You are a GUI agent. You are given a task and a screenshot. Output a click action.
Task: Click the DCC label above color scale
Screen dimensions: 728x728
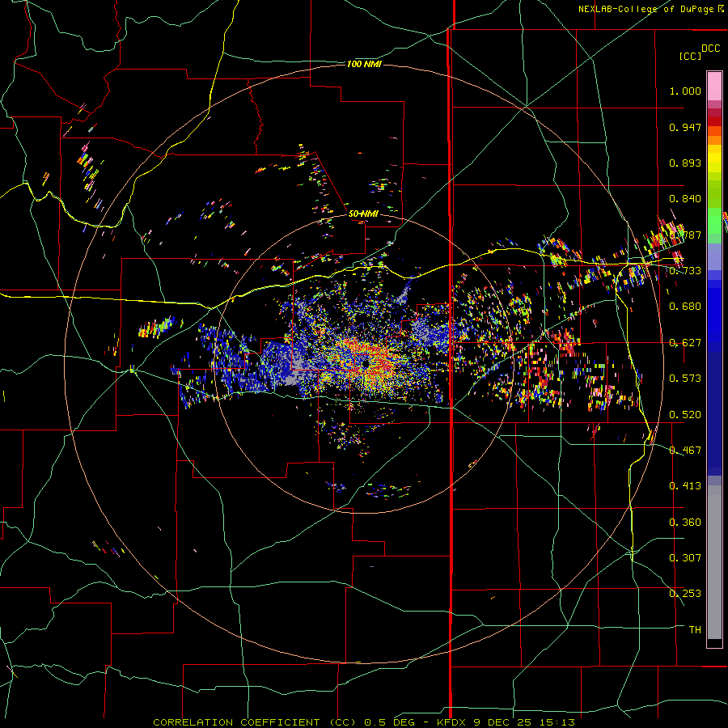click(710, 49)
